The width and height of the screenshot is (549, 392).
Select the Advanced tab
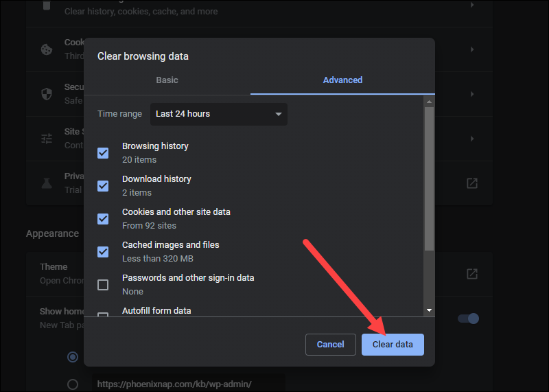[342, 80]
